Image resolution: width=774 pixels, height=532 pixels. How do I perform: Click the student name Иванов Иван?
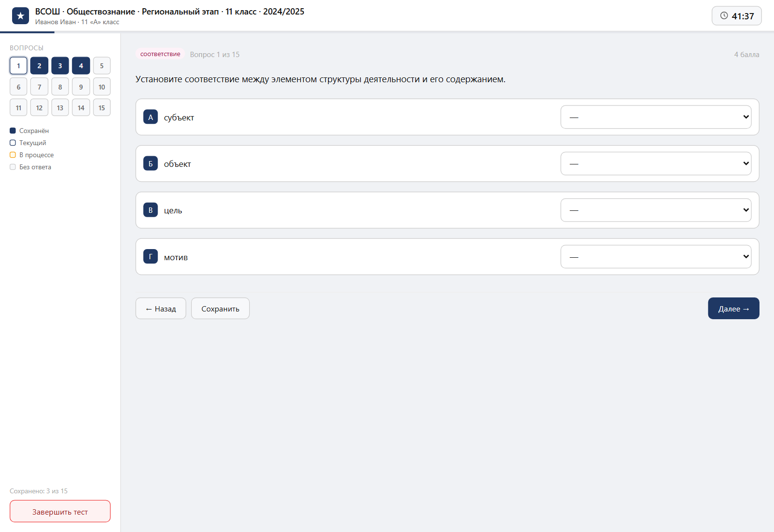click(x=55, y=22)
